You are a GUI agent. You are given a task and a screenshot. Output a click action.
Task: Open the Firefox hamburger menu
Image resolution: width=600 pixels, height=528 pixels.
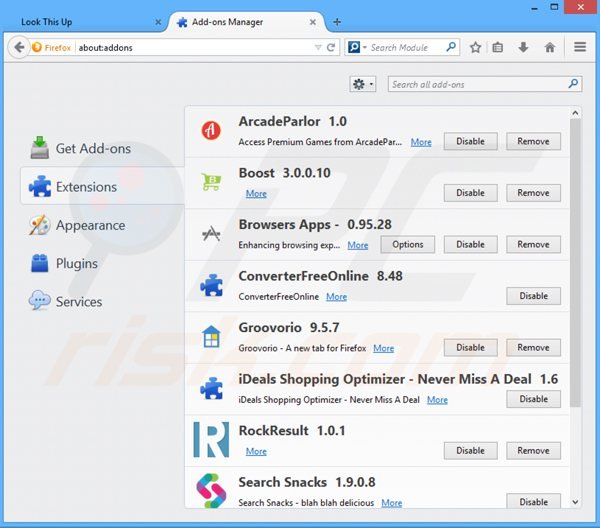click(580, 47)
